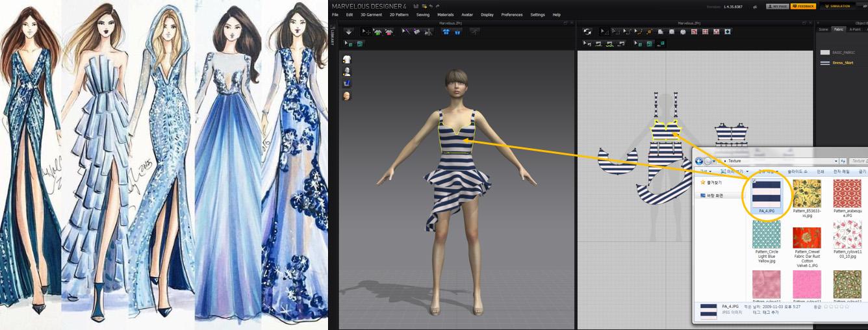Click the SIMULATION button
The image size is (868, 330).
pyautogui.click(x=838, y=6)
